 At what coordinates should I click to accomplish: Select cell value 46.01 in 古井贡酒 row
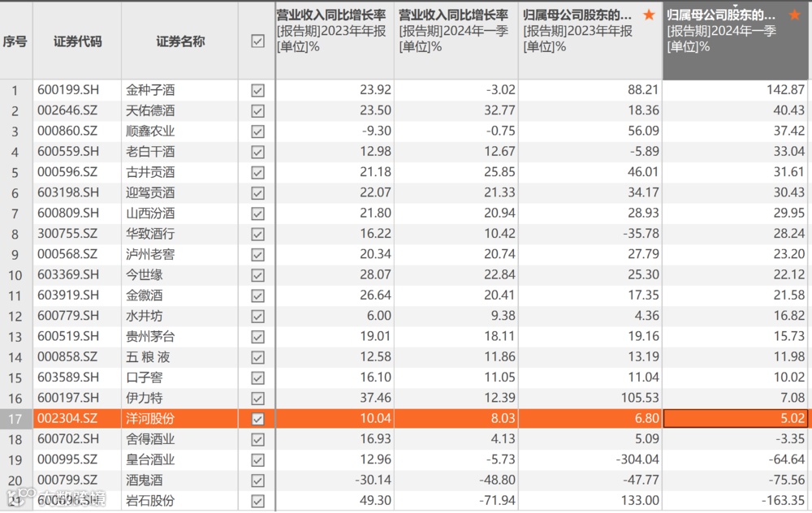pyautogui.click(x=643, y=172)
